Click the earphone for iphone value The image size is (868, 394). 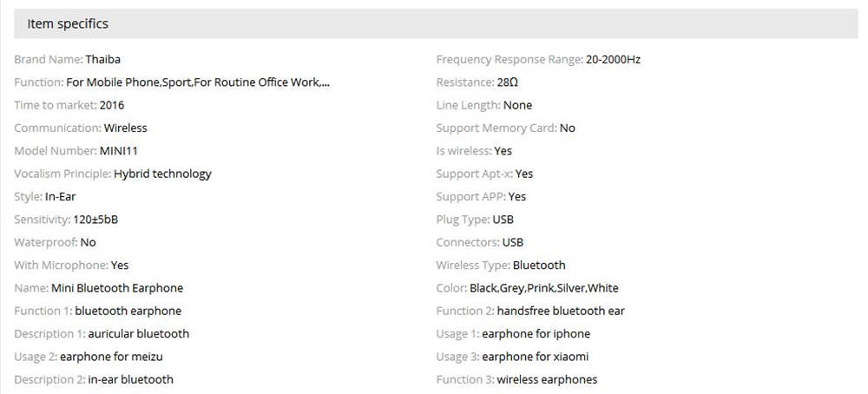pos(536,333)
